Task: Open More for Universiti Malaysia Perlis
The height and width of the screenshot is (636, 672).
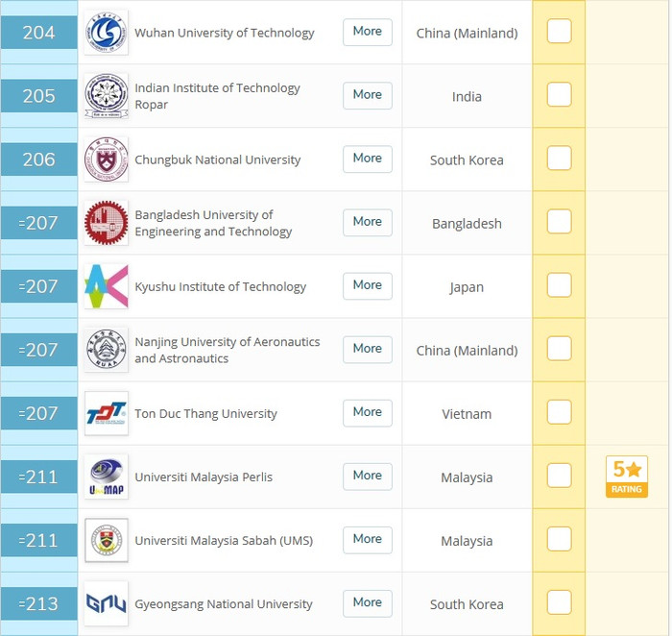Action: pyautogui.click(x=367, y=476)
